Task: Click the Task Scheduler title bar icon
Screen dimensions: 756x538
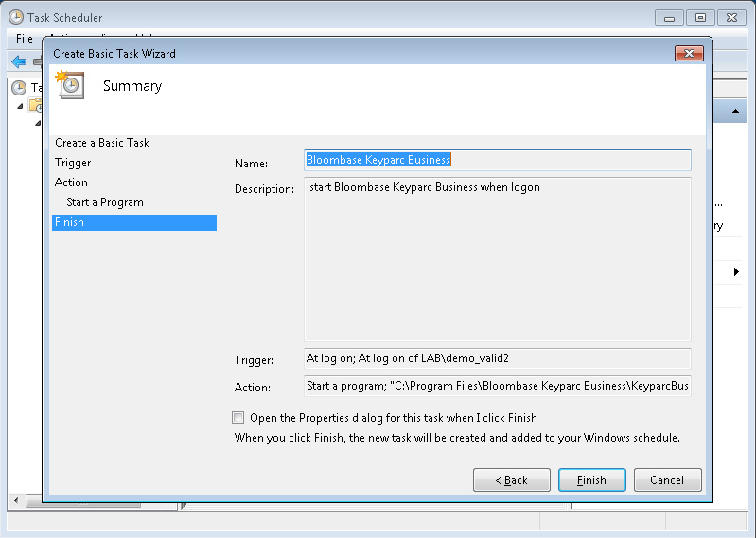Action: coord(16,17)
